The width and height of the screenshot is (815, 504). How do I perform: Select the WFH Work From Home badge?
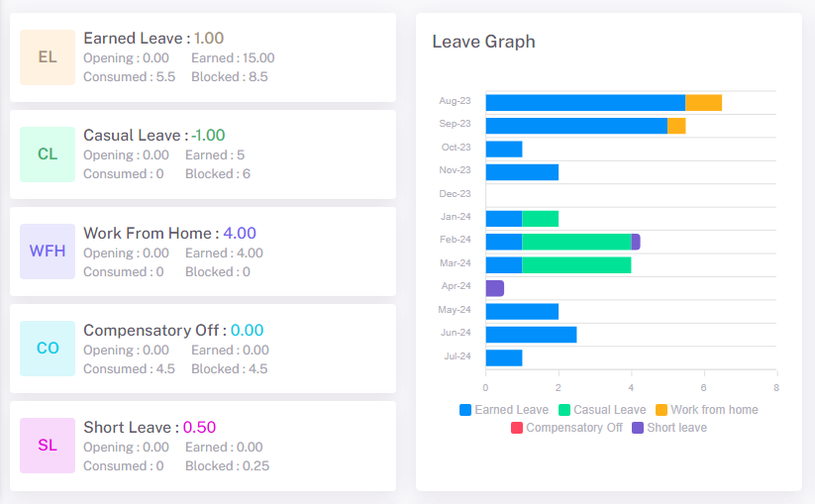(48, 252)
